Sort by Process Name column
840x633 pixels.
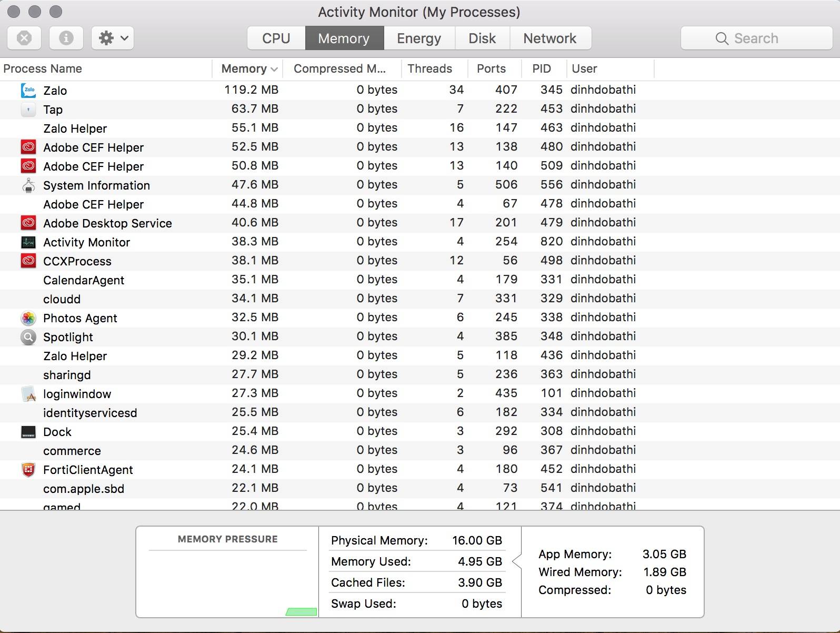click(106, 68)
